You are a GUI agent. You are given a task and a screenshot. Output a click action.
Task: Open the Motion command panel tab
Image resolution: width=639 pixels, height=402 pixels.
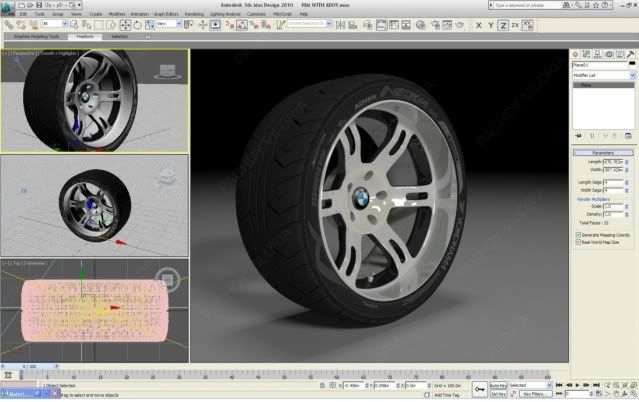click(609, 54)
